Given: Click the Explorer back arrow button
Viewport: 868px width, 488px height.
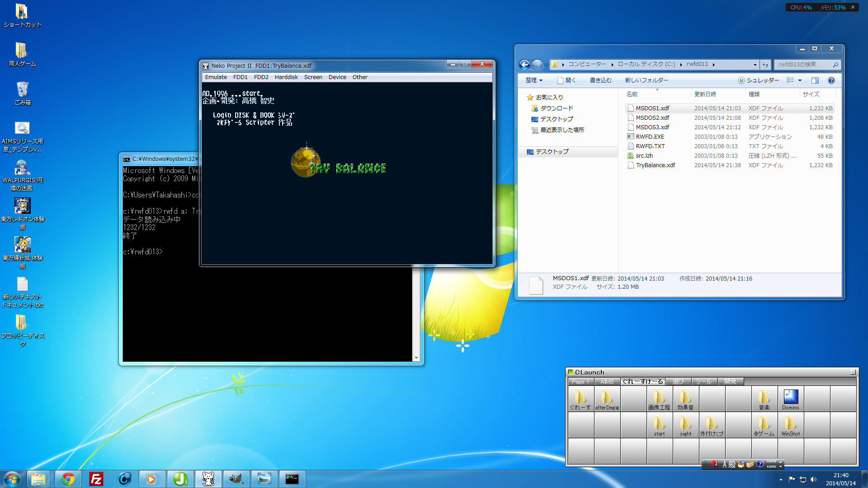Looking at the screenshot, I should coord(524,65).
